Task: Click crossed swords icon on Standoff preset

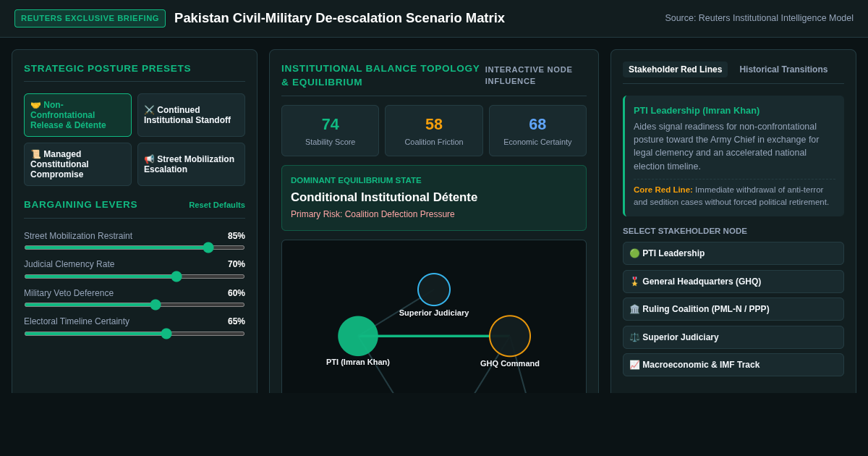Action: (x=149, y=110)
